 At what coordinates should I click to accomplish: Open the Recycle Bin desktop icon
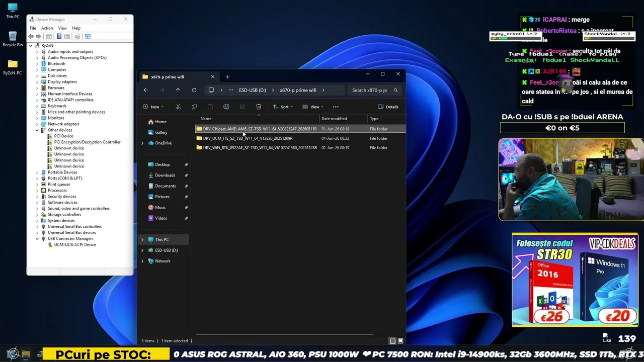(13, 39)
